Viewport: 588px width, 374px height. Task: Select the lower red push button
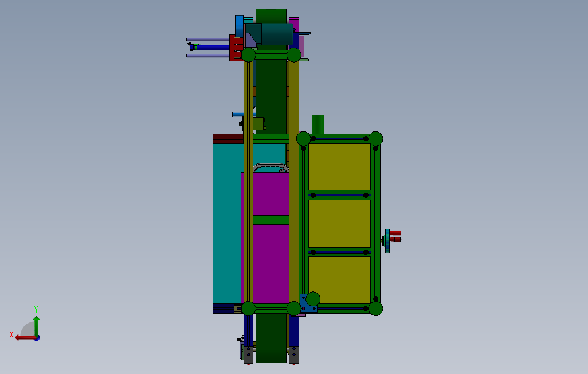coord(395,240)
